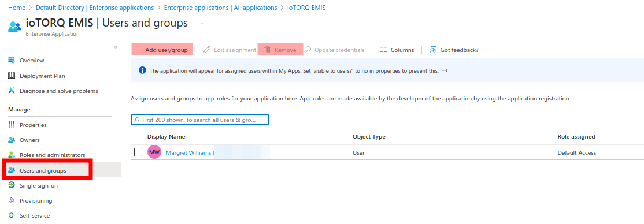The width and height of the screenshot is (644, 224).
Task: Go to Home breadcrumb link
Action: (x=17, y=8)
